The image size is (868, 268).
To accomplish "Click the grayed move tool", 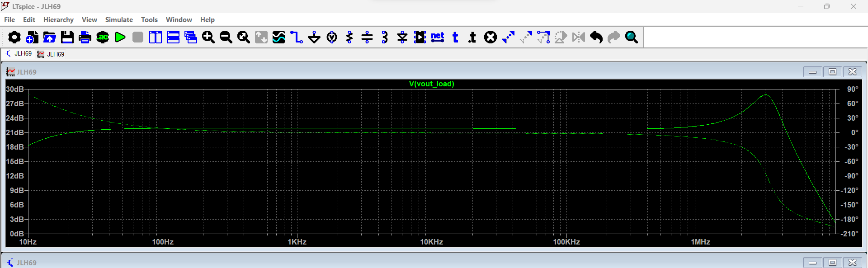I will pos(526,37).
